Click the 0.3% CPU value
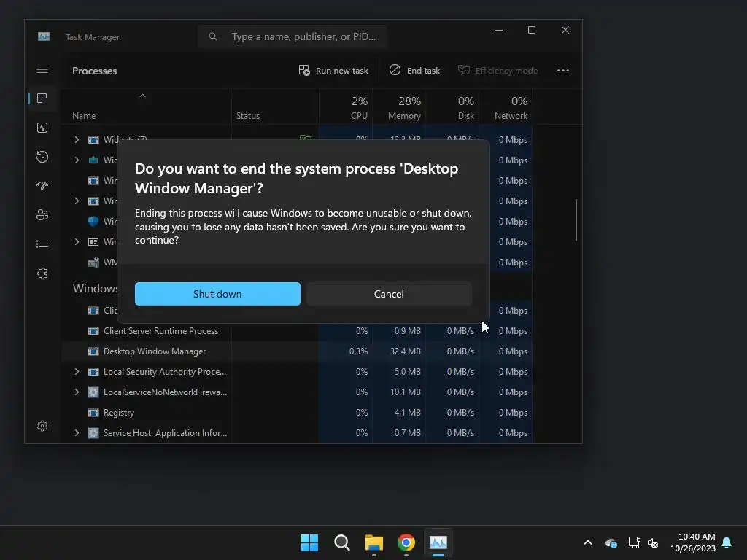 (x=358, y=351)
